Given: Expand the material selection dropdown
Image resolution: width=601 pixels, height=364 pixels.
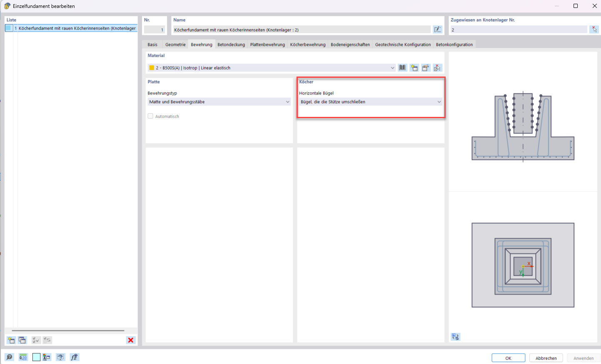Looking at the screenshot, I should [x=392, y=67].
